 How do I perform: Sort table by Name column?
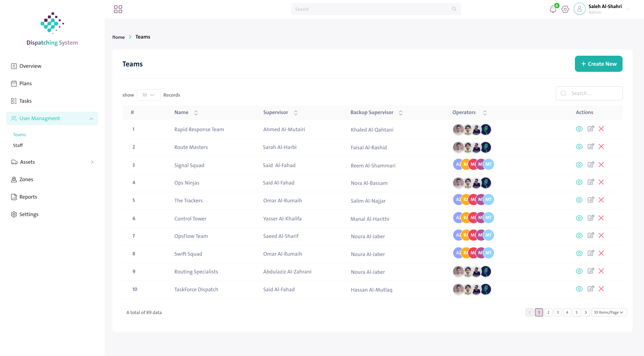point(196,113)
